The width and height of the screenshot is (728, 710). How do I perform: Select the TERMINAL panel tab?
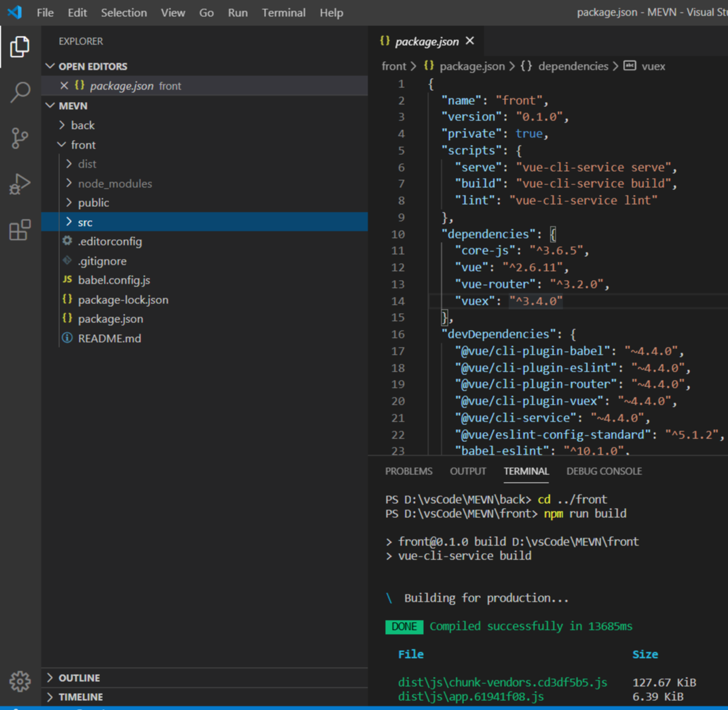click(526, 471)
